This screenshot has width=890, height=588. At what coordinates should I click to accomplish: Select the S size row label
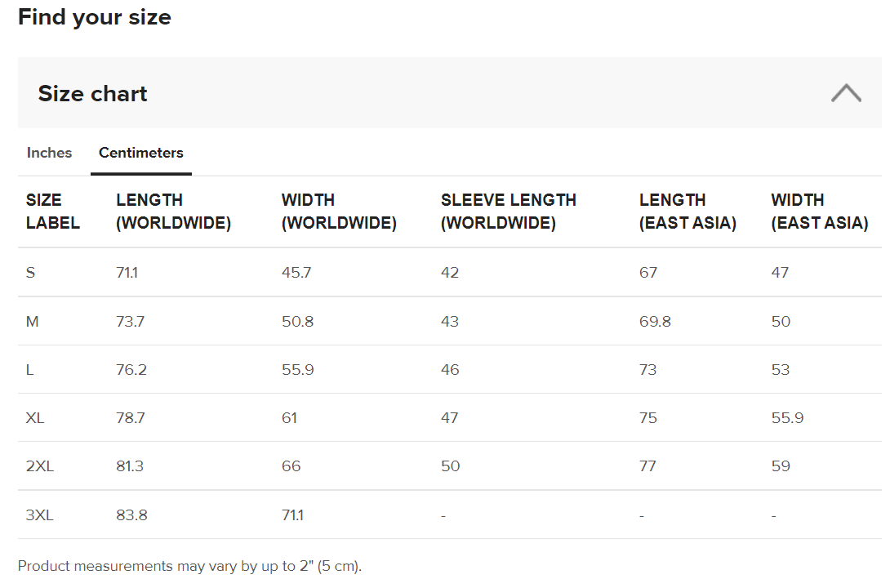point(31,273)
